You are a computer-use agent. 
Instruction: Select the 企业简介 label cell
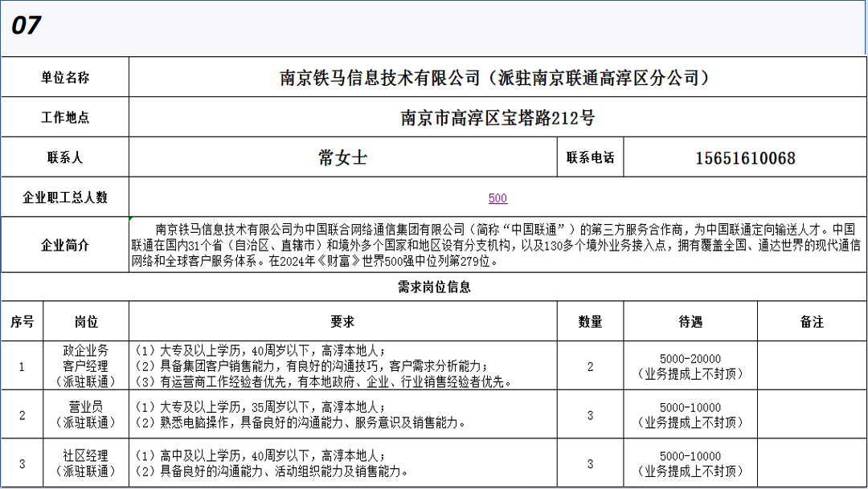[65, 245]
